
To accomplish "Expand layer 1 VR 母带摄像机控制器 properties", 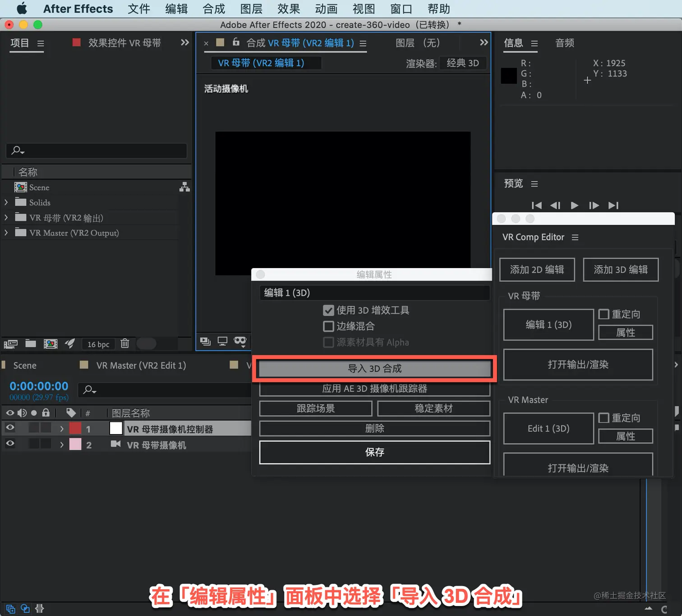I will [62, 429].
